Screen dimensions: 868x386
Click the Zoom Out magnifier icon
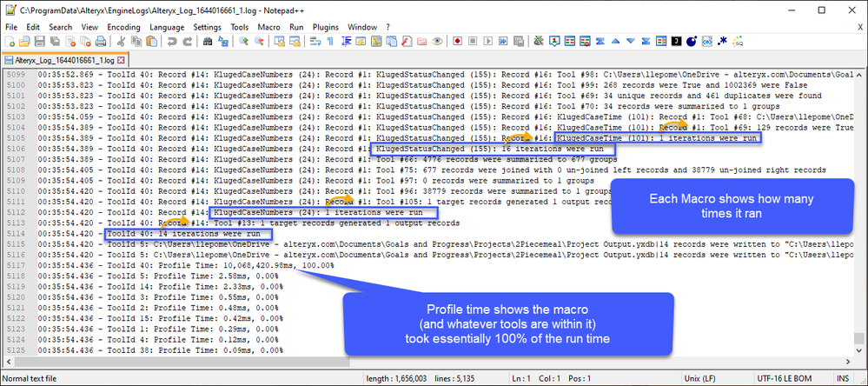point(259,41)
